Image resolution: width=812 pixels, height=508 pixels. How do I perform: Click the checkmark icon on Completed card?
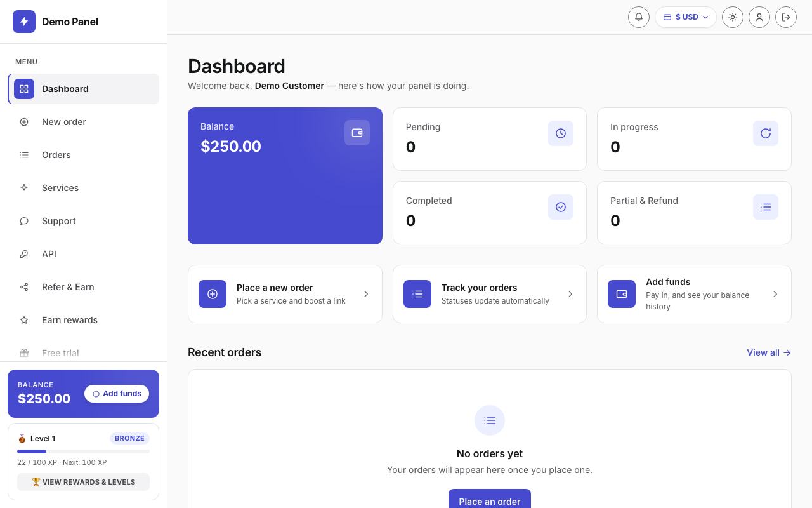point(561,207)
